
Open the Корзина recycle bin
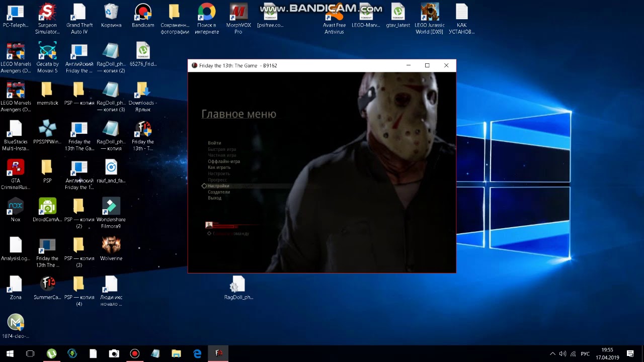pyautogui.click(x=111, y=17)
